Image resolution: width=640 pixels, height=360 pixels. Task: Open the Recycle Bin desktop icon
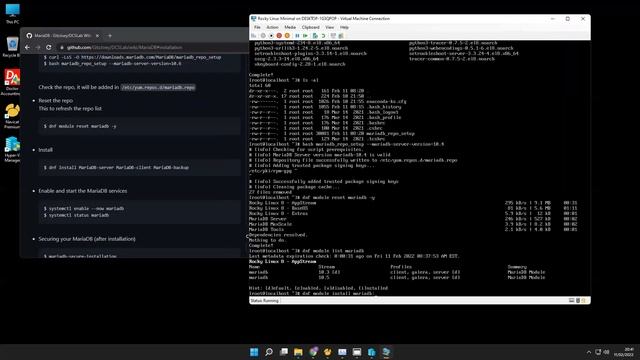click(12, 47)
